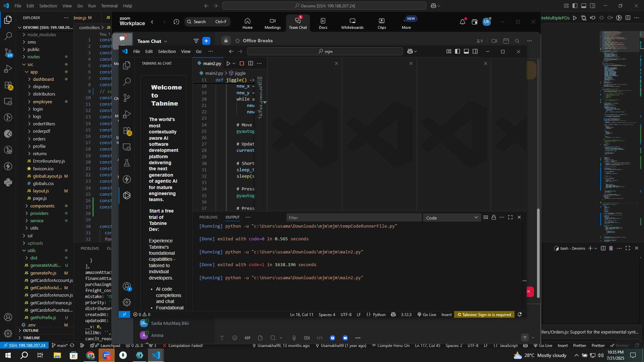Toggle secondary sidebar in the inner VS Code

click(475, 51)
